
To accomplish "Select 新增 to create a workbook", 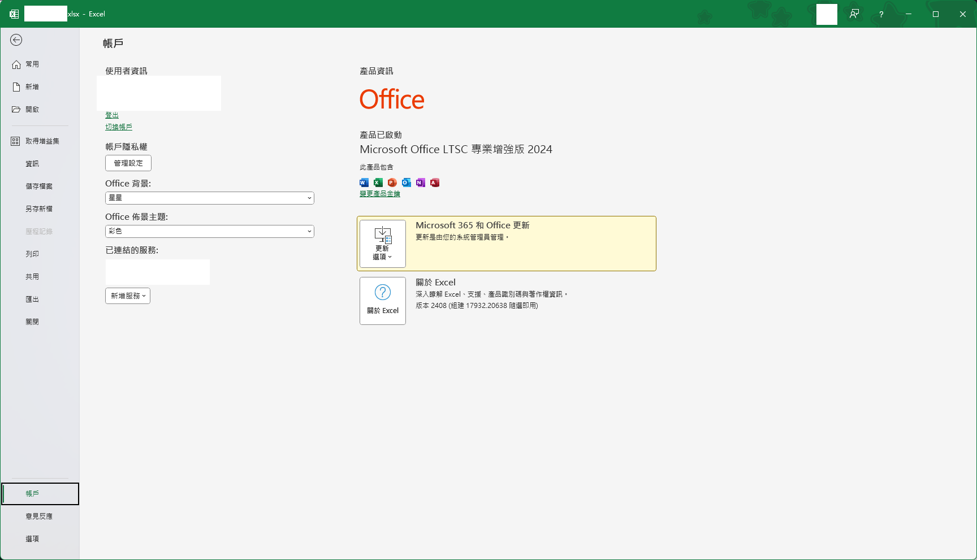I will pyautogui.click(x=40, y=87).
